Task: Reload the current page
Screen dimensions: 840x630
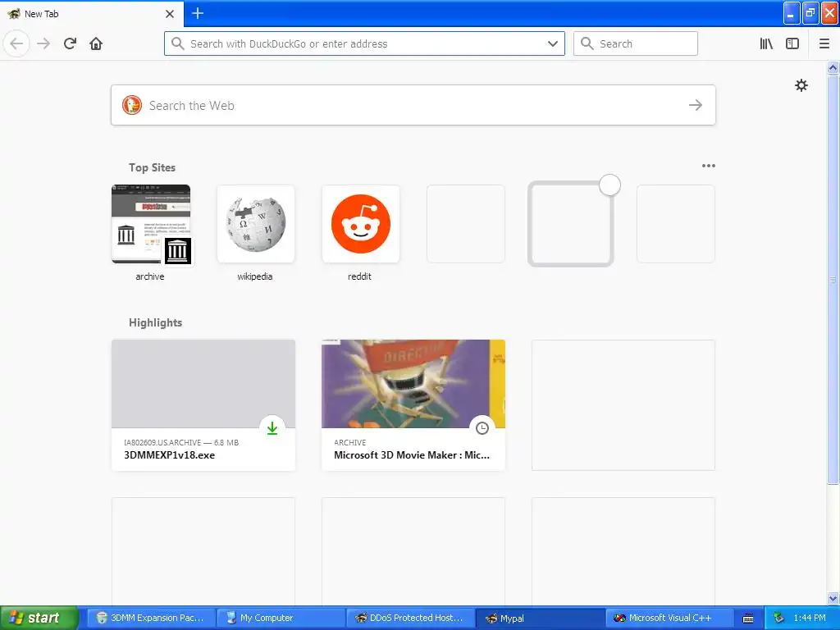Action: [x=70, y=43]
